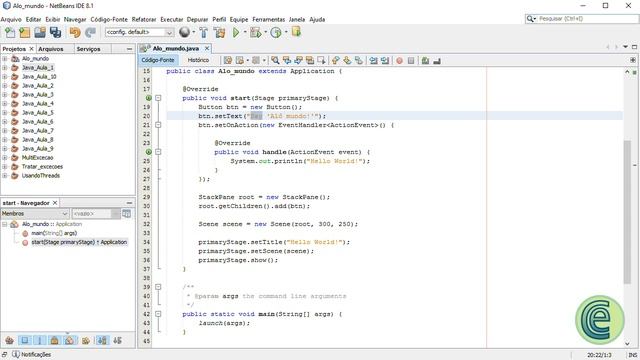Click the Clean and Build icon
640x360 pixels.
[x=219, y=32]
